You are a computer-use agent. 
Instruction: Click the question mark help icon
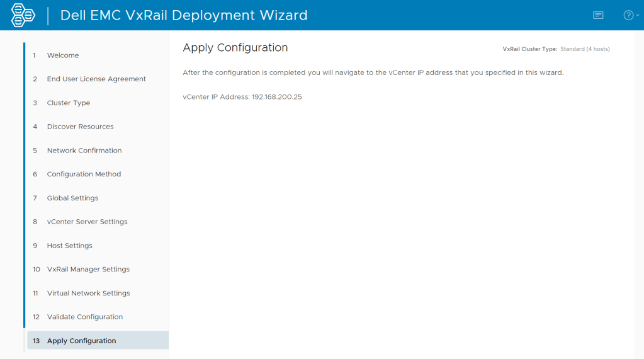pos(628,15)
